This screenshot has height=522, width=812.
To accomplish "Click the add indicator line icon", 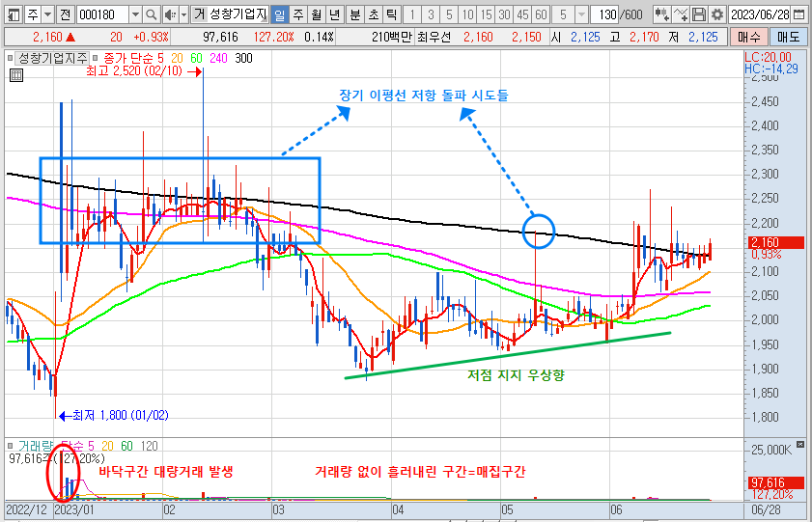I will point(681,14).
